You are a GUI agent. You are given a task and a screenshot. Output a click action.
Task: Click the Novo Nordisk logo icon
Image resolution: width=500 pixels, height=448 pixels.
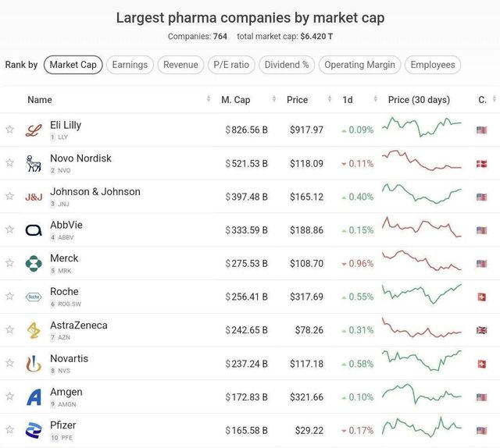(x=34, y=164)
